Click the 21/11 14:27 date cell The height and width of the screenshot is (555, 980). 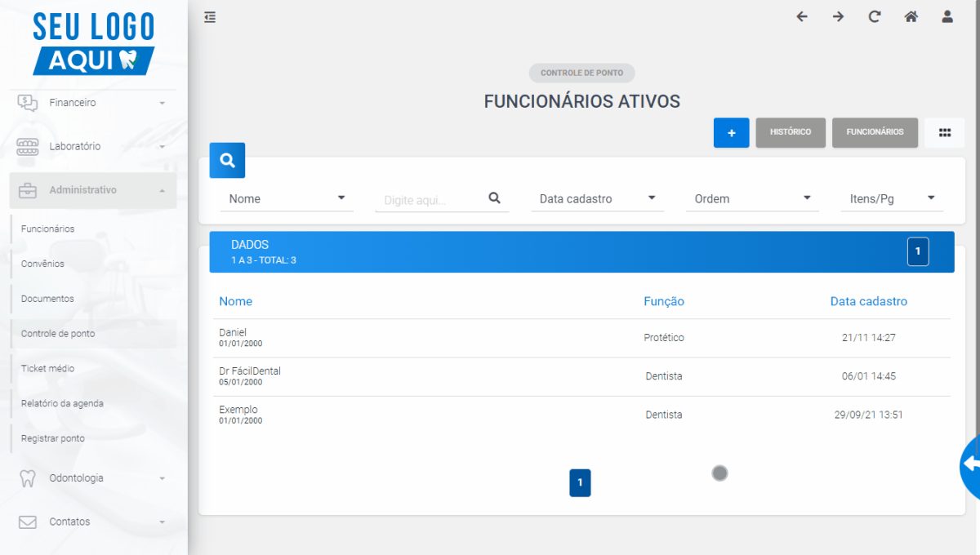click(869, 338)
